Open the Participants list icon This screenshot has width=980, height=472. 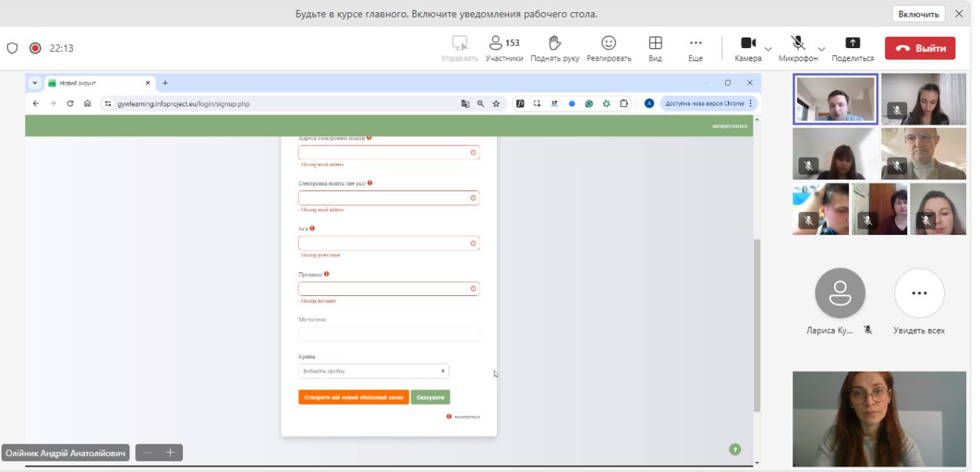(496, 43)
